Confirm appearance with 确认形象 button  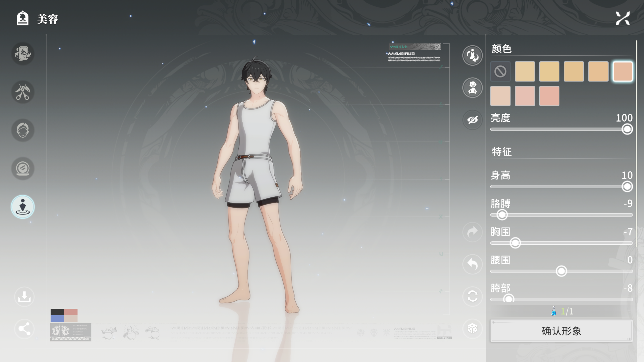(x=562, y=331)
